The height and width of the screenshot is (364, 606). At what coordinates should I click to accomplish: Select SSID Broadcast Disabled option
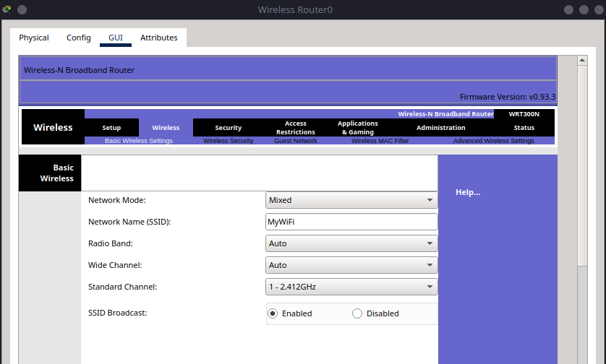tap(357, 313)
